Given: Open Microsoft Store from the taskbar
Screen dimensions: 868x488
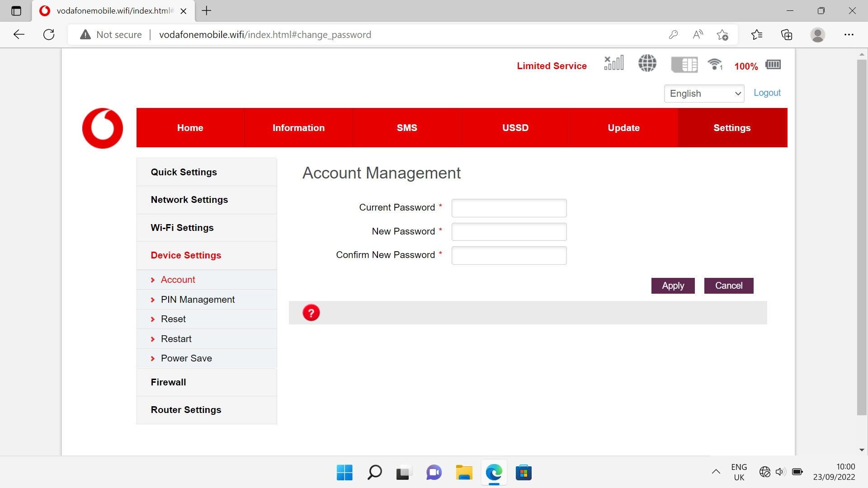Looking at the screenshot, I should pyautogui.click(x=524, y=473).
